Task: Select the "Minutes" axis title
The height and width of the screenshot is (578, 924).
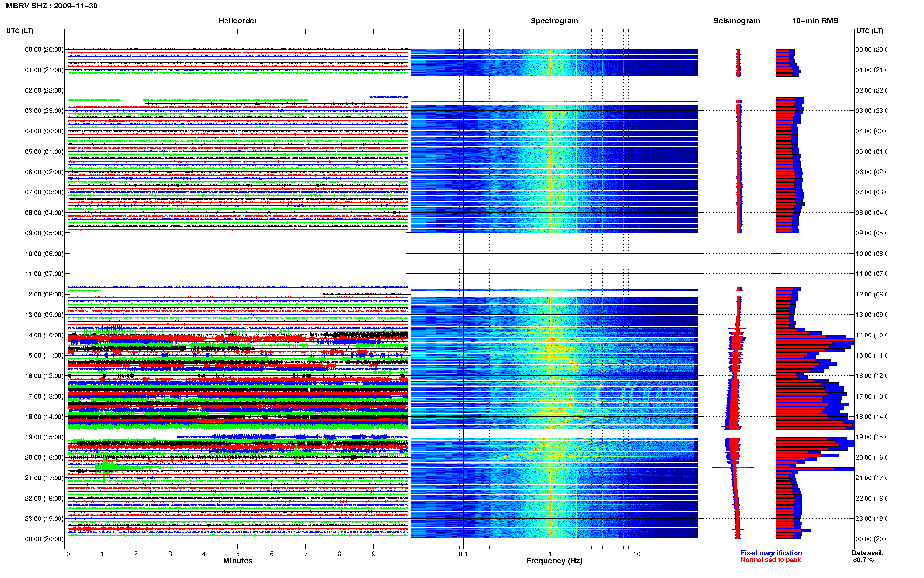Action: tap(237, 560)
